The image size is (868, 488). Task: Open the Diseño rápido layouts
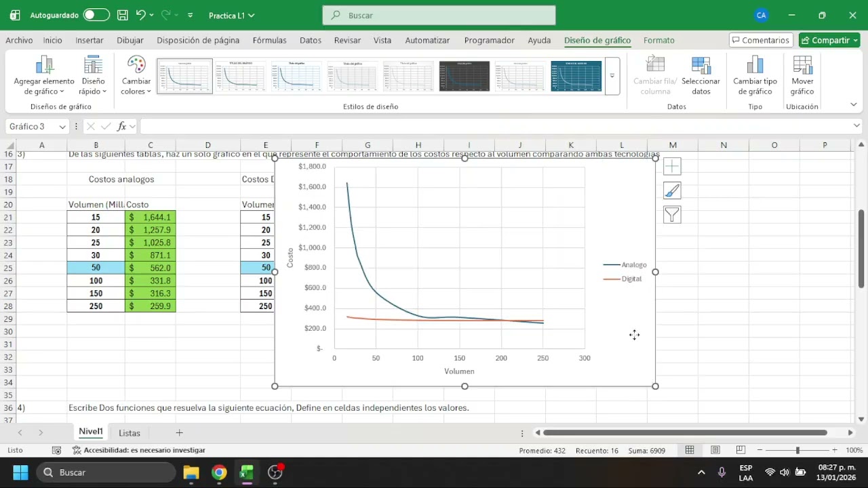(93, 75)
